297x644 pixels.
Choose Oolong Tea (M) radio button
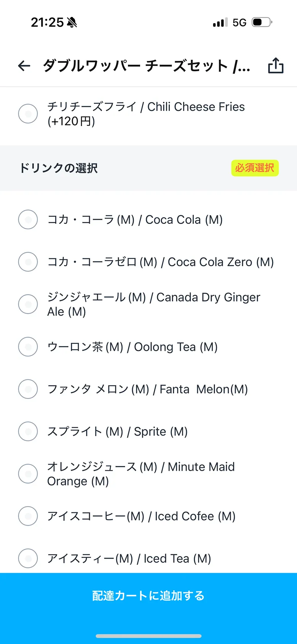pos(28,347)
